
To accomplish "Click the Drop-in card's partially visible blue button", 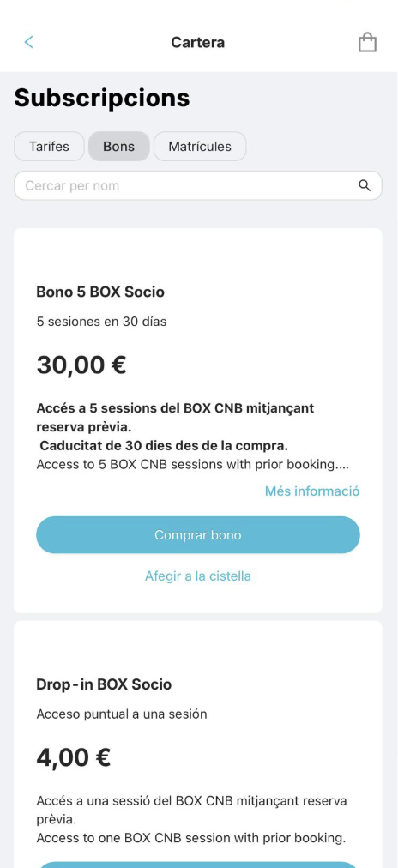I will click(198, 865).
